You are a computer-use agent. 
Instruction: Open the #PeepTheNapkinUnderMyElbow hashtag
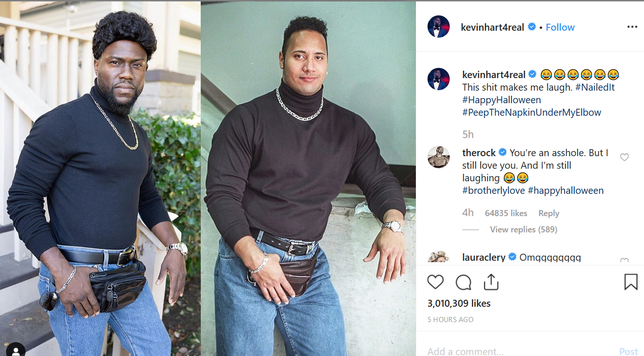pos(532,112)
